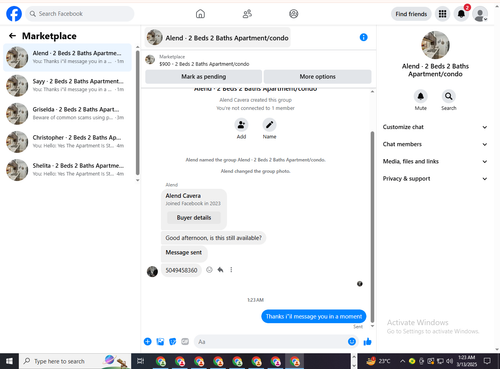500x369 pixels.
Task: Click the Search Facebook field
Action: pyautogui.click(x=80, y=14)
